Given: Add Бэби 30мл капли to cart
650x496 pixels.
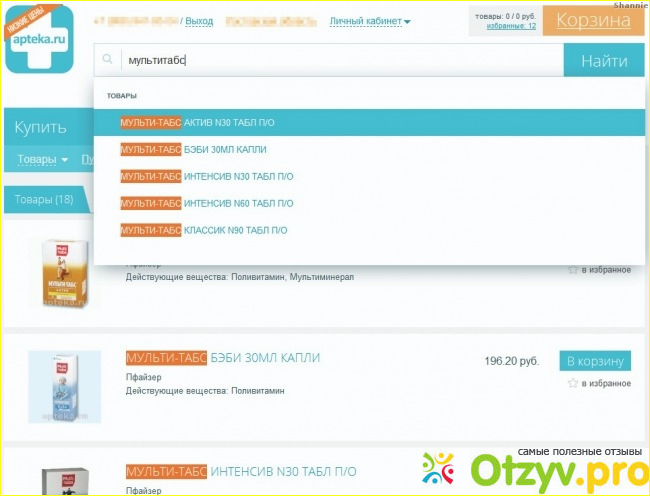Looking at the screenshot, I should tap(594, 360).
